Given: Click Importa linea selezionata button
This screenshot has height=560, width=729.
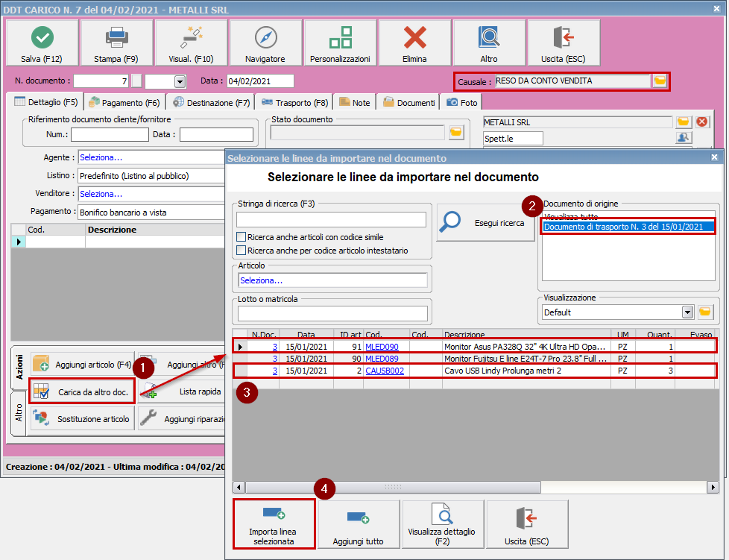Looking at the screenshot, I should point(274,525).
